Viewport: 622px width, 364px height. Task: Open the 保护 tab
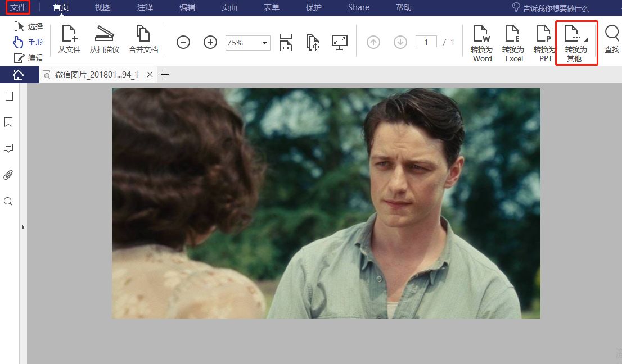pos(314,7)
